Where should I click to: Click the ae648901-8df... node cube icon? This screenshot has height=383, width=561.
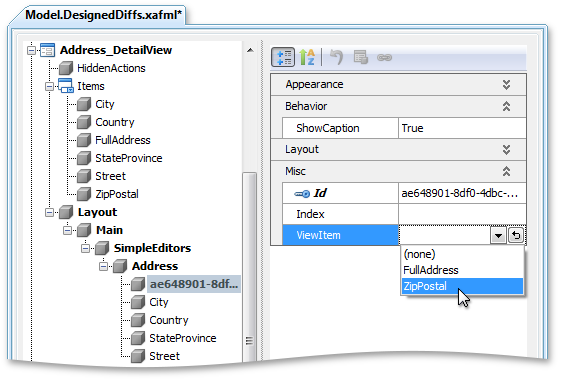pyautogui.click(x=138, y=284)
